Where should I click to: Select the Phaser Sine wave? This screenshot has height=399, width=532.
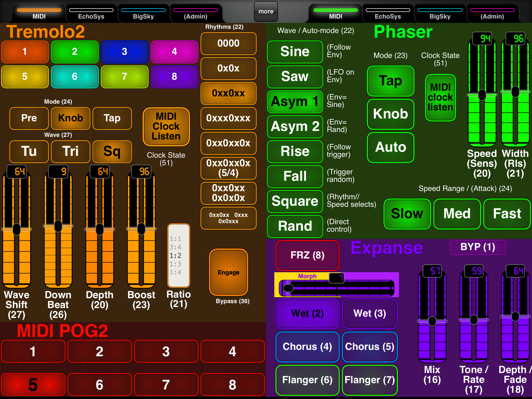click(295, 52)
